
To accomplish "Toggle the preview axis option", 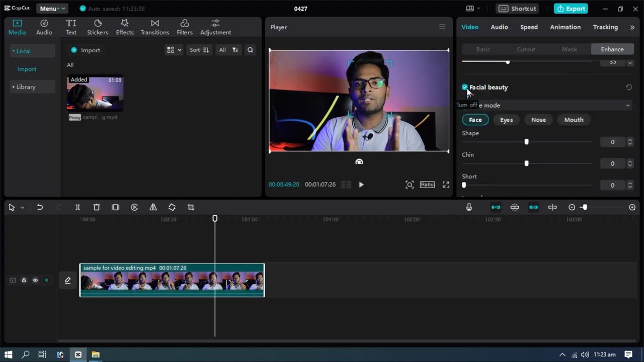I will 552,207.
